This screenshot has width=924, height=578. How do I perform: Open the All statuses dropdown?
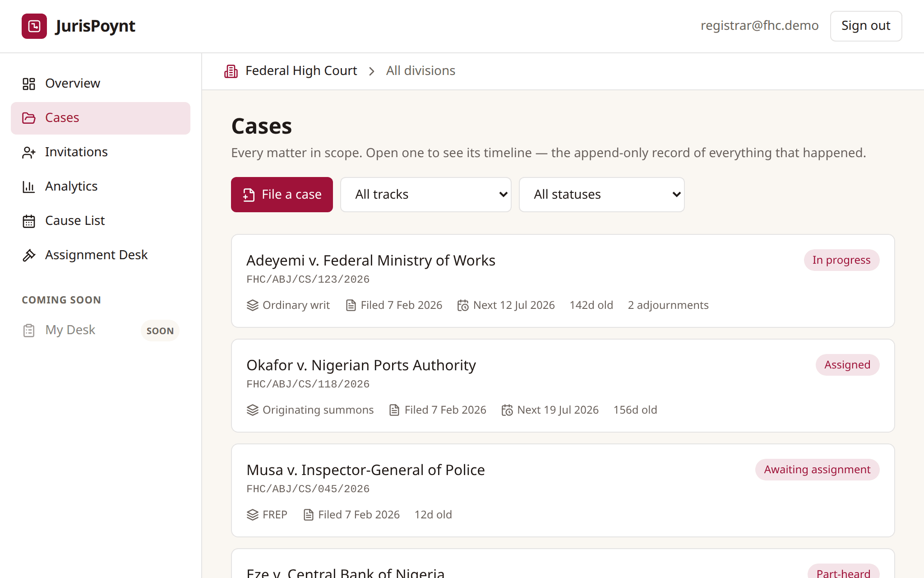(602, 195)
